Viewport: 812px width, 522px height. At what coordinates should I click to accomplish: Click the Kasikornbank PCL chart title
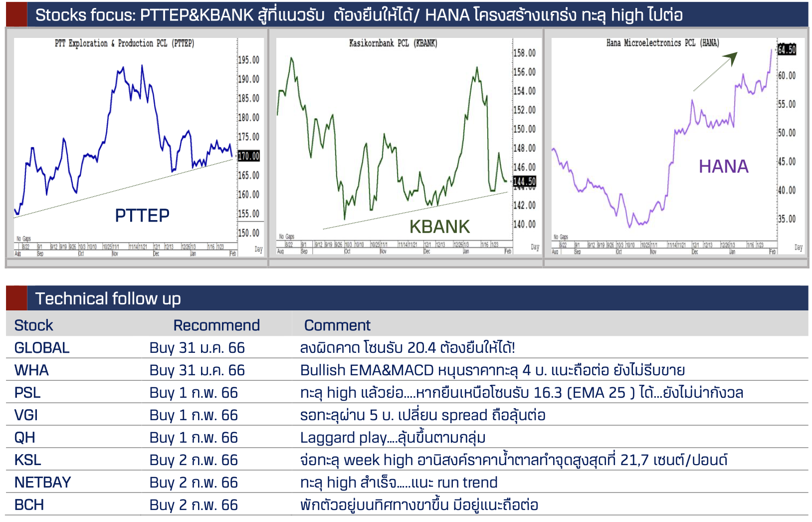(x=393, y=43)
